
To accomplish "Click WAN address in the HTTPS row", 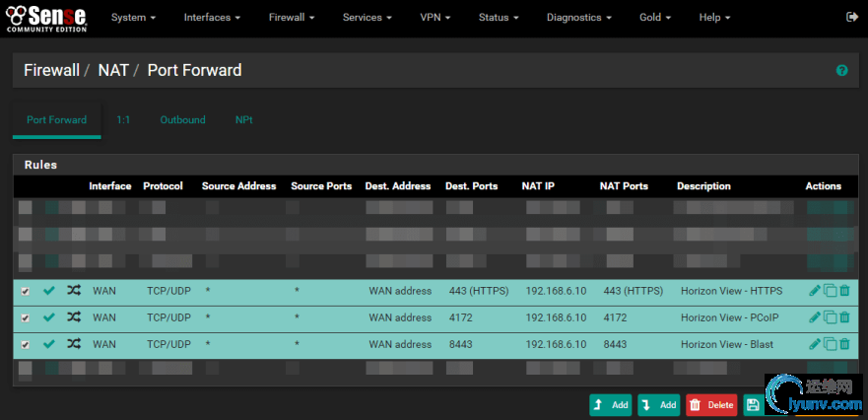I will (400, 290).
